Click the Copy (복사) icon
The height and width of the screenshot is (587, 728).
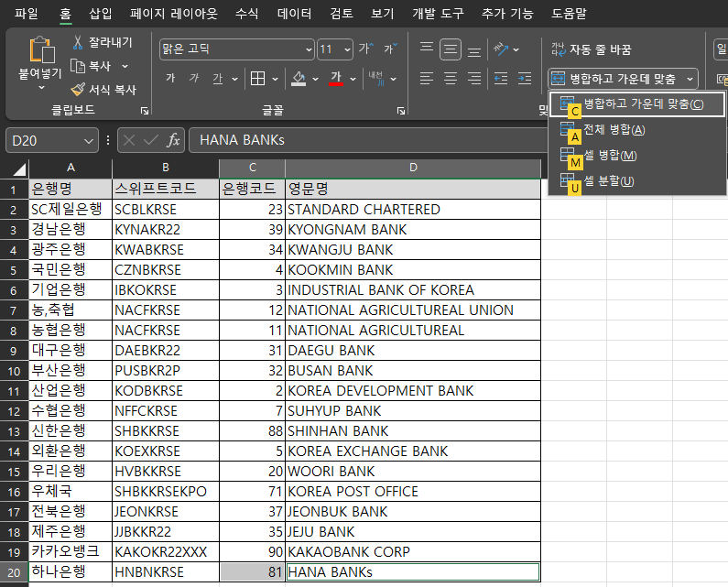[78, 66]
